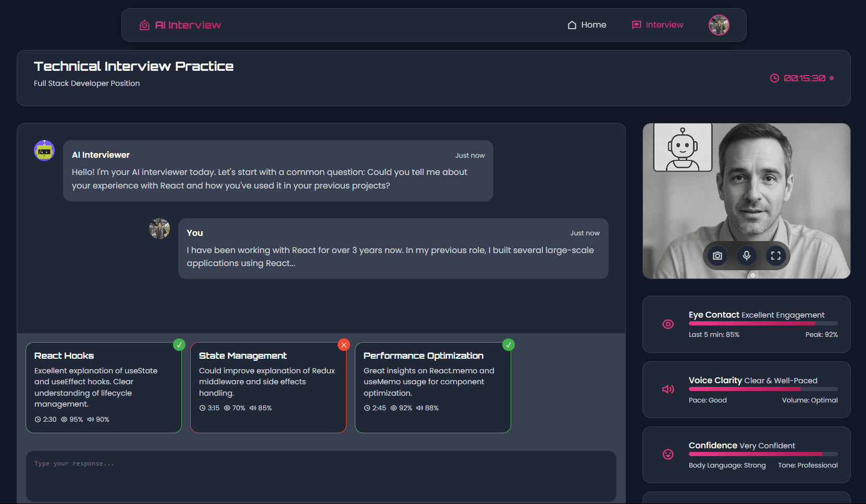866x504 pixels.
Task: Click the AI Interview house logo icon
Action: pyautogui.click(x=144, y=24)
